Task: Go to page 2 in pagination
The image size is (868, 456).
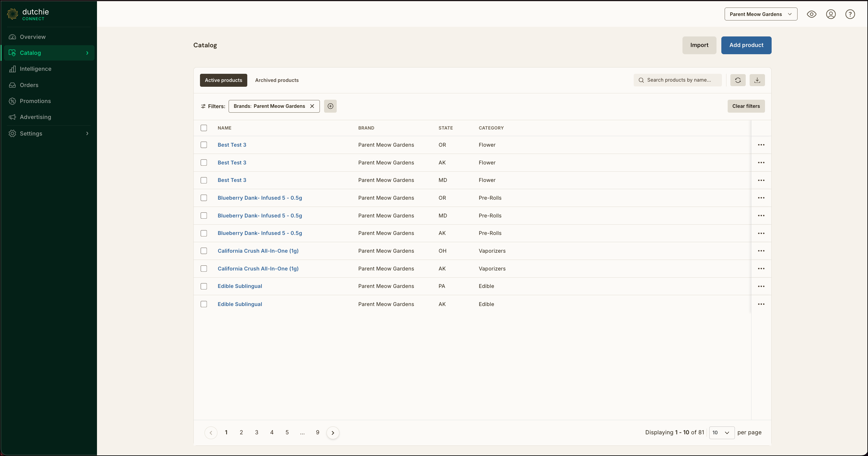Action: 241,433
